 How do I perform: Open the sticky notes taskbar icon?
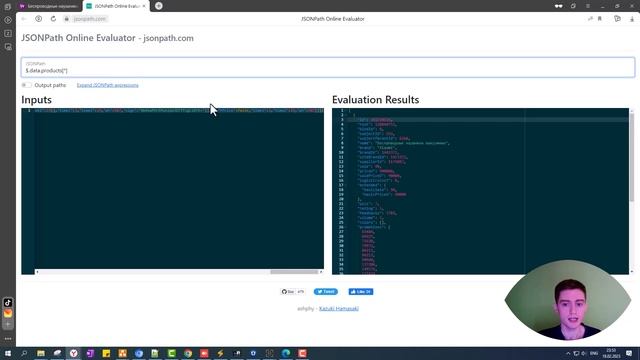click(x=106, y=353)
